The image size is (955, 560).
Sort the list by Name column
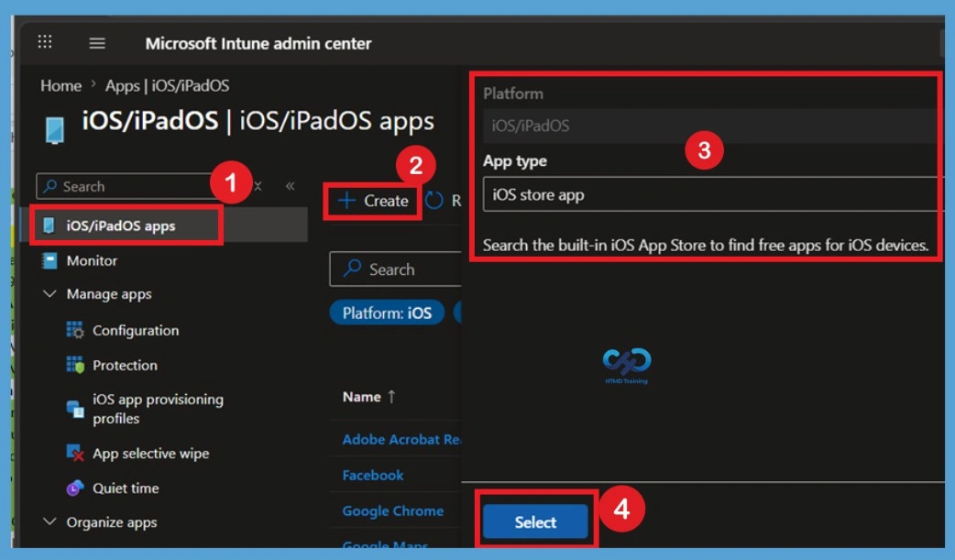361,397
